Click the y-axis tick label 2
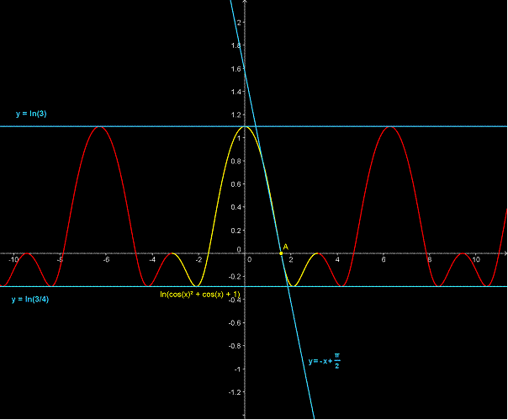Screen dimensions: 508x420 [239, 21]
